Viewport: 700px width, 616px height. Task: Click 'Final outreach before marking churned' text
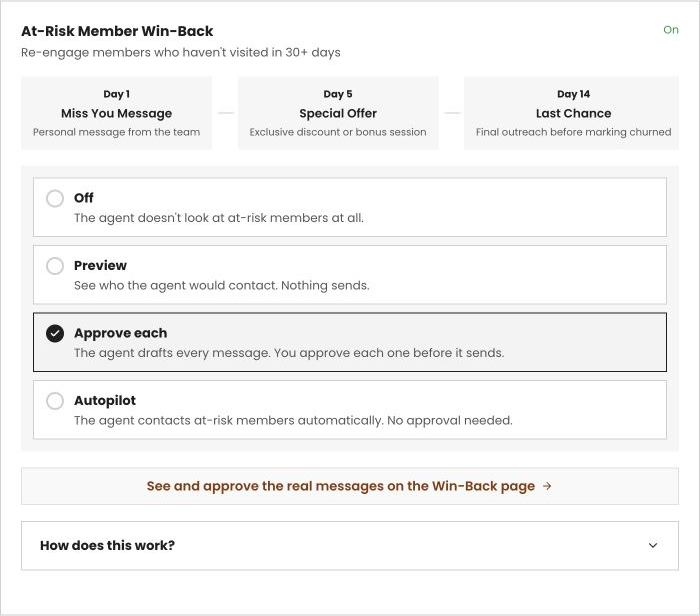[x=574, y=132]
